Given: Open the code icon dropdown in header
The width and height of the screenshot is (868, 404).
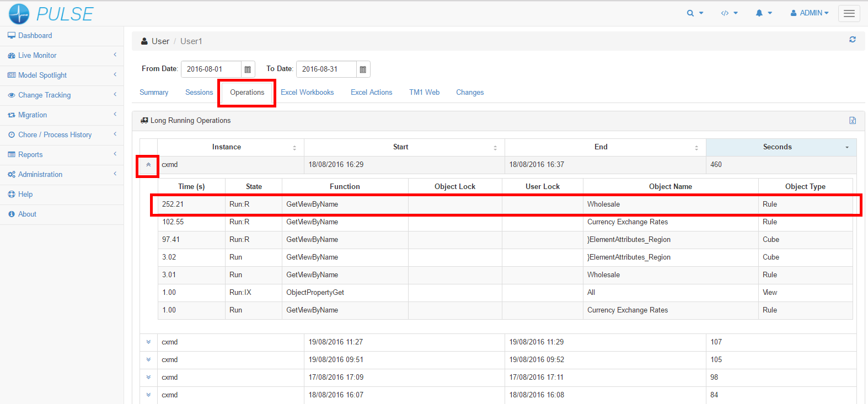Looking at the screenshot, I should click(728, 13).
